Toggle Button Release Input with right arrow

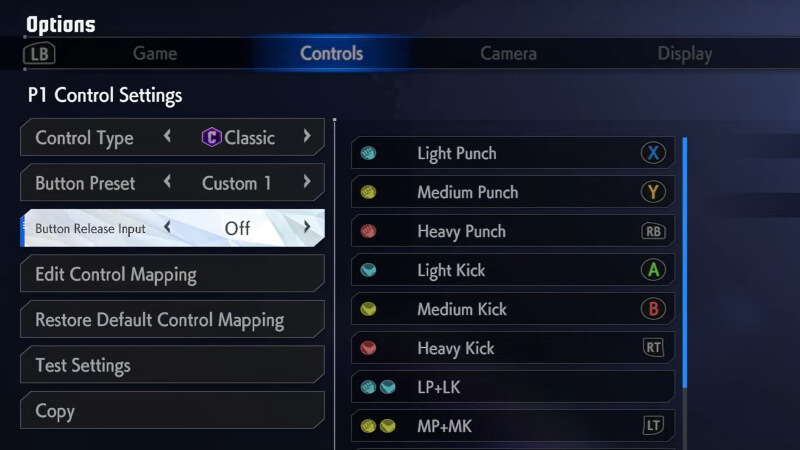307,228
